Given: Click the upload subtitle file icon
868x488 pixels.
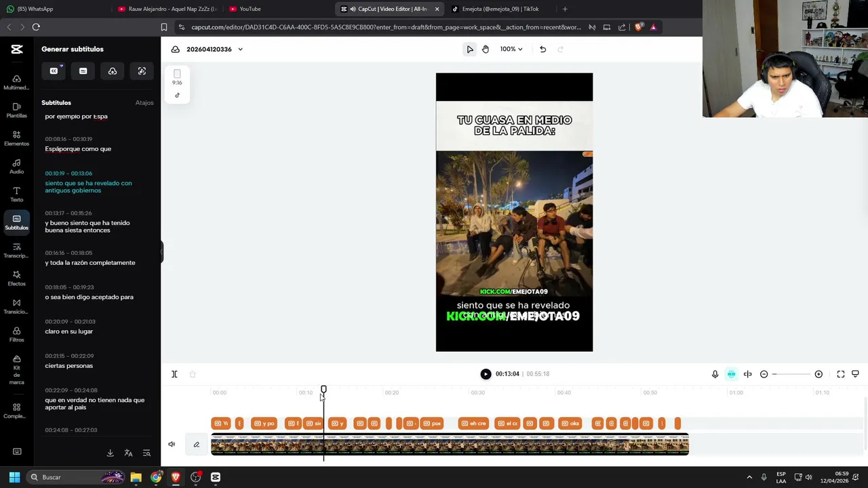Looking at the screenshot, I should click(113, 71).
